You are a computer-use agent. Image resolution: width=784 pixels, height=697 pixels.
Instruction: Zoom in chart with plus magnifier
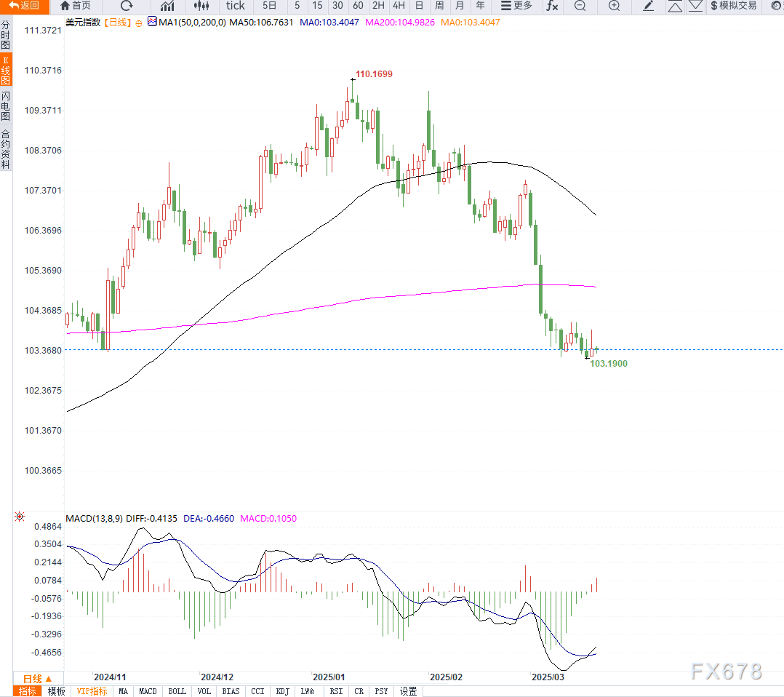(614, 6)
